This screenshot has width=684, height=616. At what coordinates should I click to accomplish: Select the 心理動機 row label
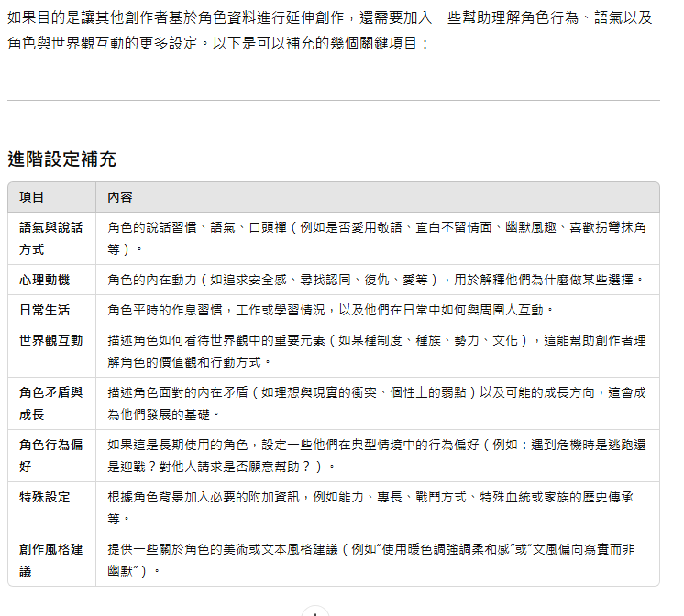(x=45, y=280)
